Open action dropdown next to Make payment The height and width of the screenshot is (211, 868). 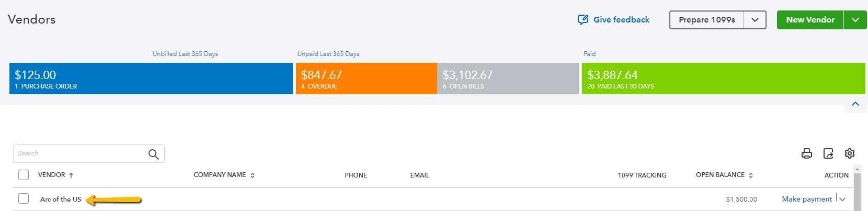pyautogui.click(x=842, y=199)
